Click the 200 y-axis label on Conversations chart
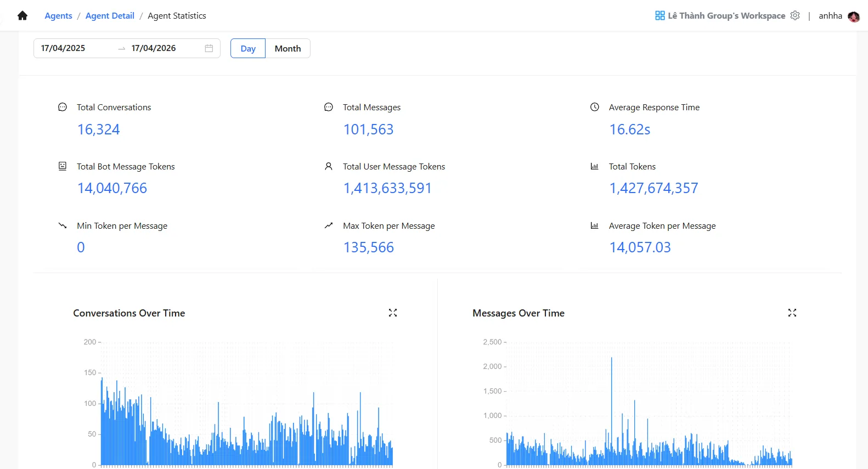The width and height of the screenshot is (868, 469). pyautogui.click(x=90, y=342)
